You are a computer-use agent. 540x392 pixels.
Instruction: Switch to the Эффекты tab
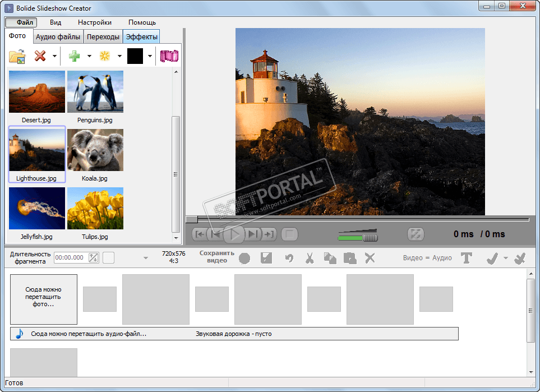[141, 37]
